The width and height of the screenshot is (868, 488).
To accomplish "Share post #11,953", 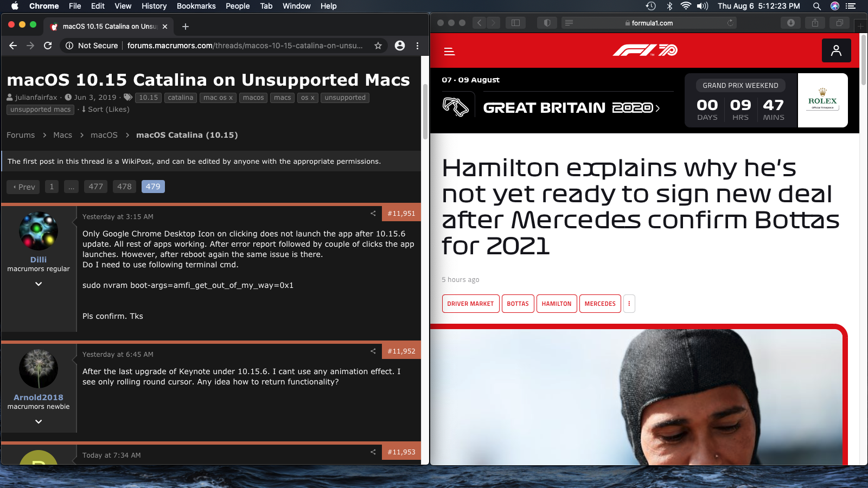I will [x=373, y=452].
